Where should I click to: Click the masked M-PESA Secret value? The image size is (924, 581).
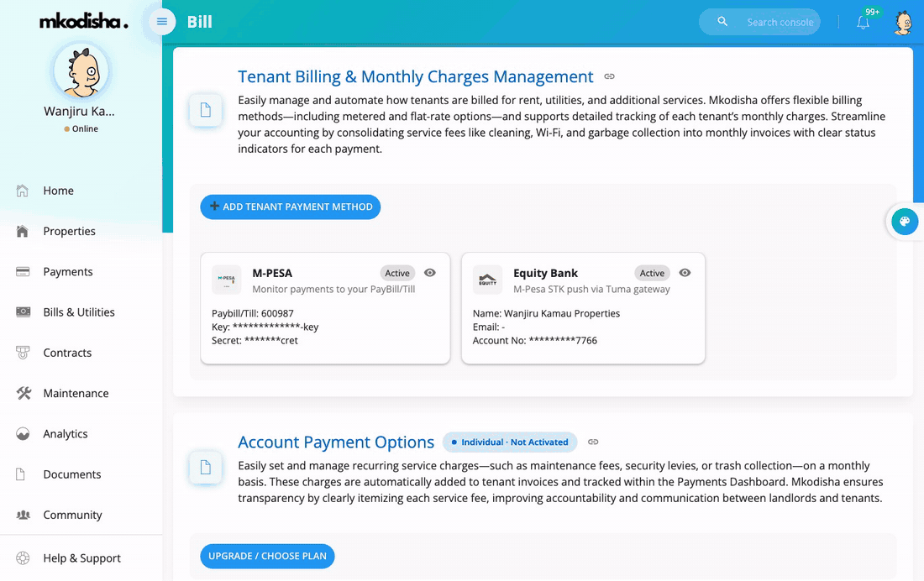pos(271,341)
